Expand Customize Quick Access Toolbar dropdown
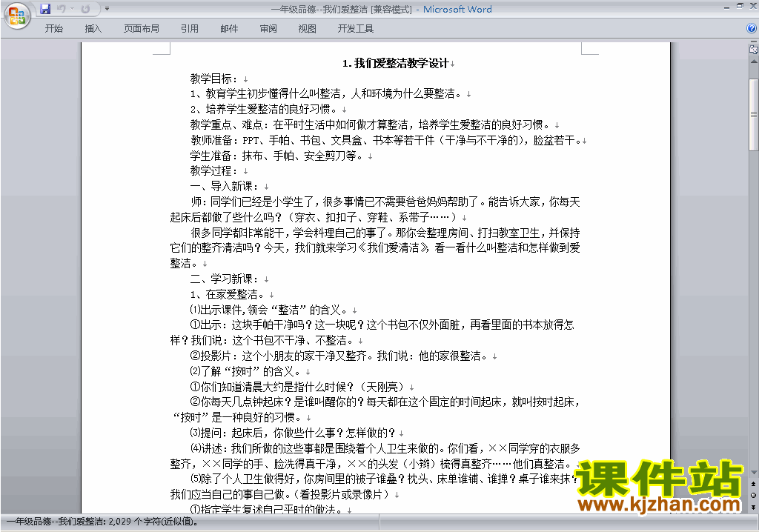Image resolution: width=759 pixels, height=532 pixels. coord(107,9)
